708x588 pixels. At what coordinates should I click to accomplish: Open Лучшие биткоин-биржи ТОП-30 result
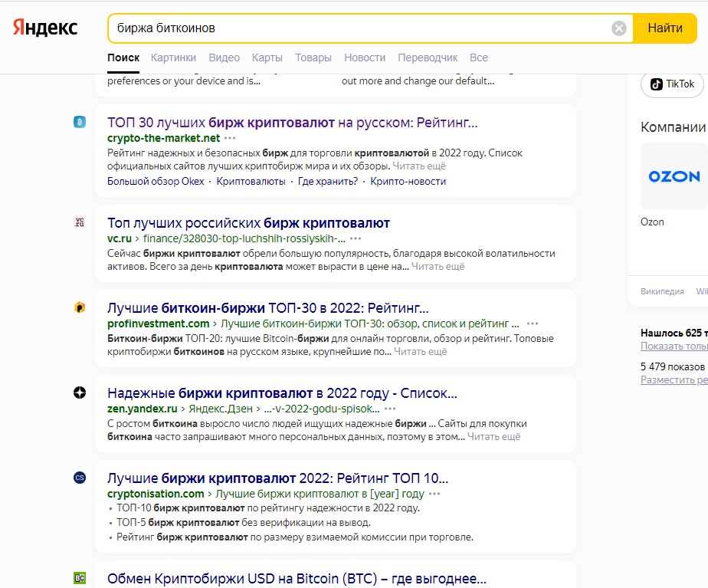(267, 308)
